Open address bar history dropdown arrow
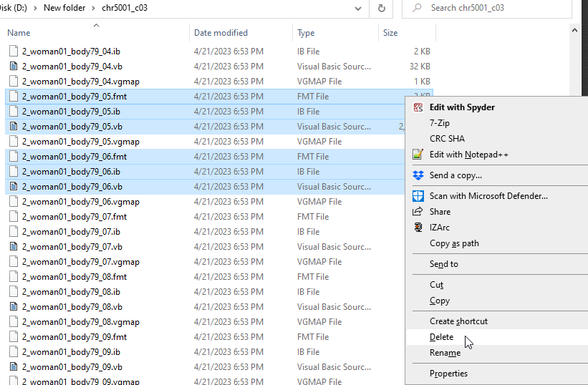588x385 pixels. (358, 9)
